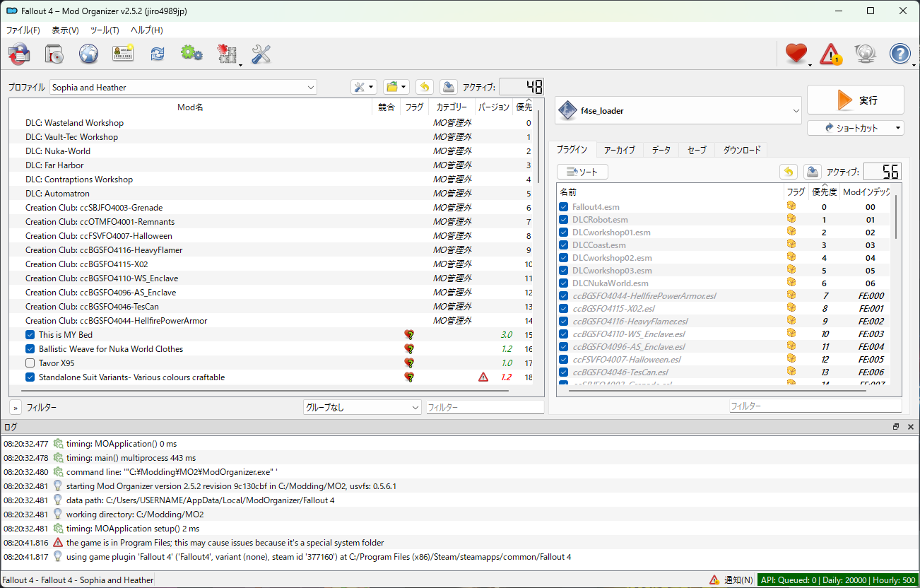Toggle the ccBGSFO4115-X02.esl plugin checkbox
Viewport: 920px width, 588px height.
(564, 309)
